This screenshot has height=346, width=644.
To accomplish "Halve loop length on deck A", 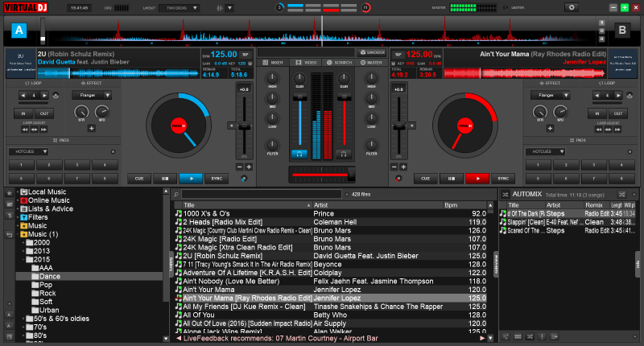I will [x=23, y=95].
